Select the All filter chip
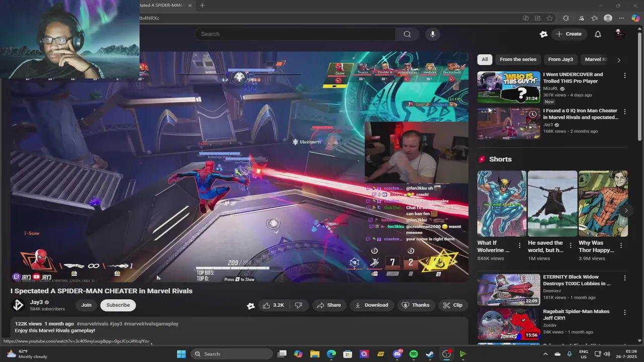 pos(485,59)
